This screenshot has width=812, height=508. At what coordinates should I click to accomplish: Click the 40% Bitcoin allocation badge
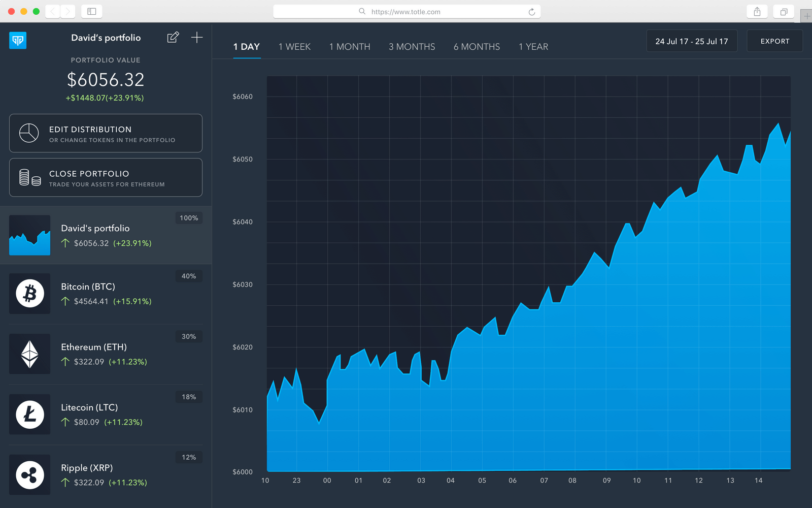pyautogui.click(x=189, y=276)
